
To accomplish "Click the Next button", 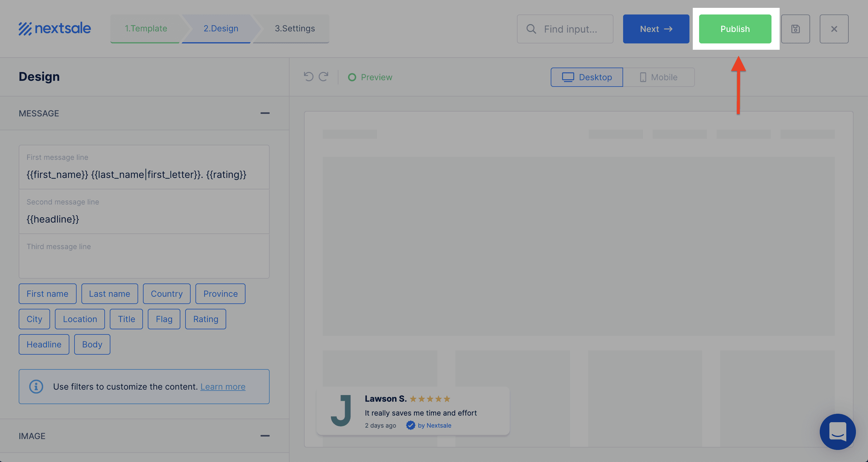I will tap(656, 29).
